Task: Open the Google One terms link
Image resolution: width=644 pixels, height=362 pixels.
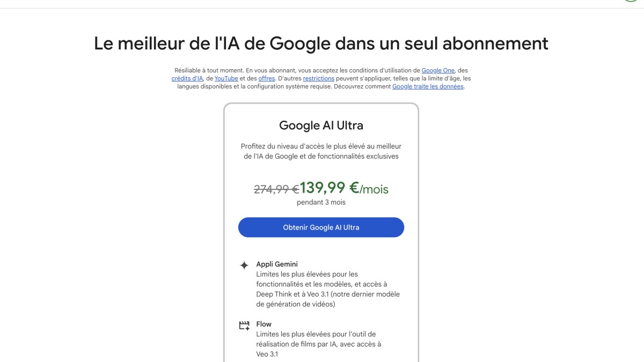Action: [438, 70]
